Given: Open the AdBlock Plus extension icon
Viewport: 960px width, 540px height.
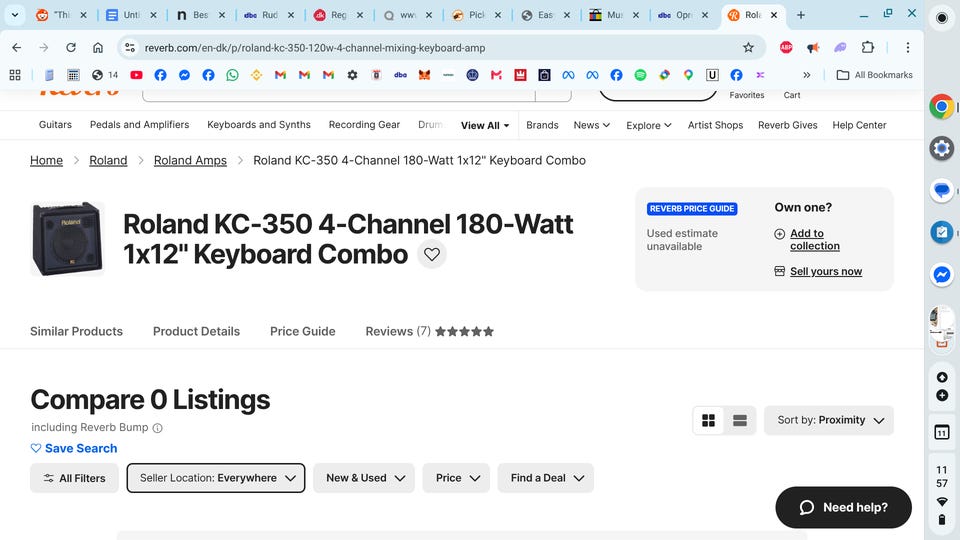Looking at the screenshot, I should pyautogui.click(x=787, y=47).
